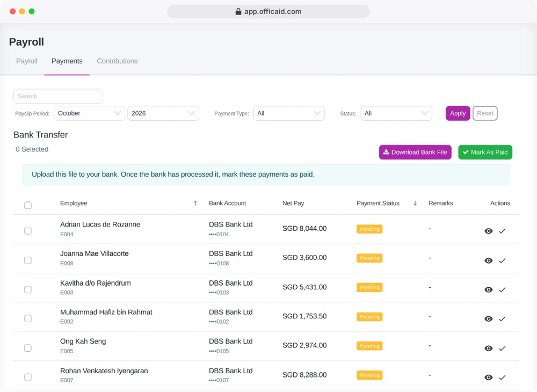The height and width of the screenshot is (392, 537).
Task: View payment details for Ong Kah Seng
Action: point(488,348)
